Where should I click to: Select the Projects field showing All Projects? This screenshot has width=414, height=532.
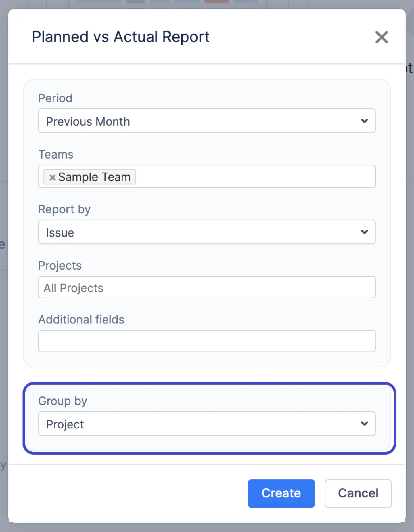pyautogui.click(x=207, y=287)
